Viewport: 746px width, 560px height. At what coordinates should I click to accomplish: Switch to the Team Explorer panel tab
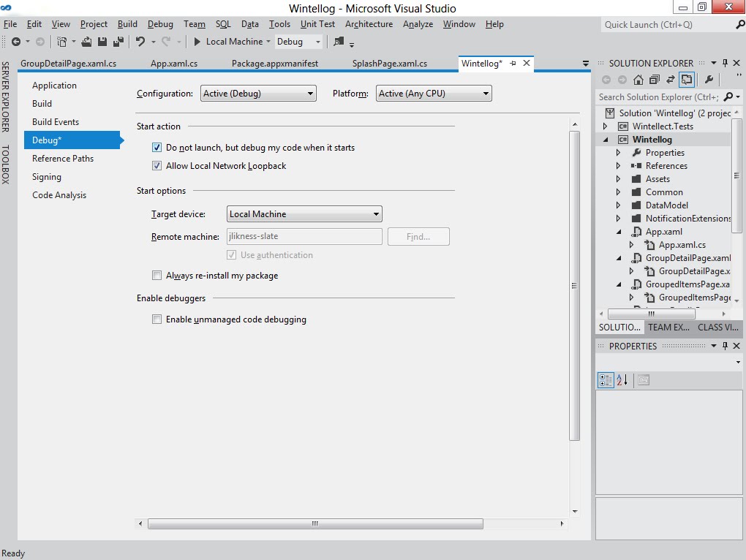point(668,327)
